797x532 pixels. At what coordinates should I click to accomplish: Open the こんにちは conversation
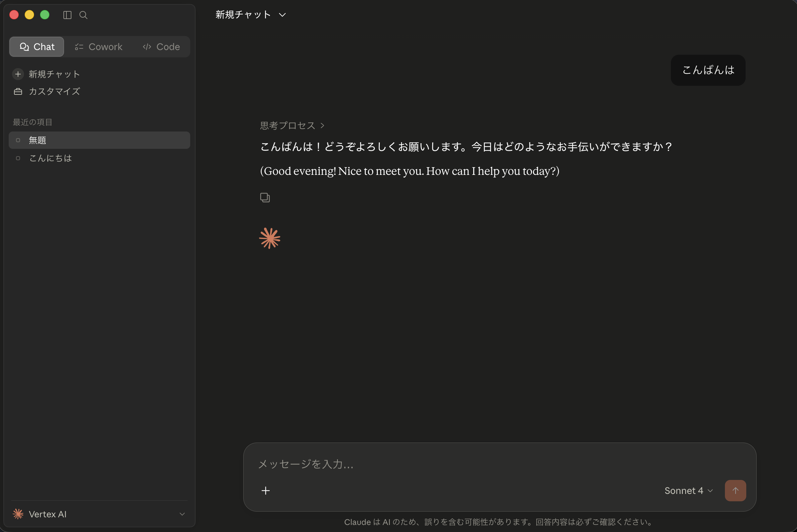[x=99, y=158]
